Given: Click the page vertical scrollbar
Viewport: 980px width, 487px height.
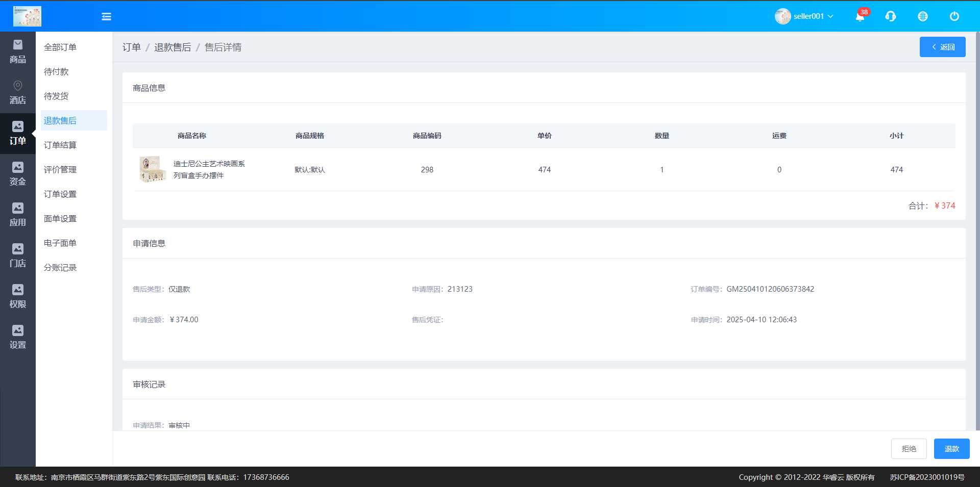Looking at the screenshot, I should click(977, 229).
